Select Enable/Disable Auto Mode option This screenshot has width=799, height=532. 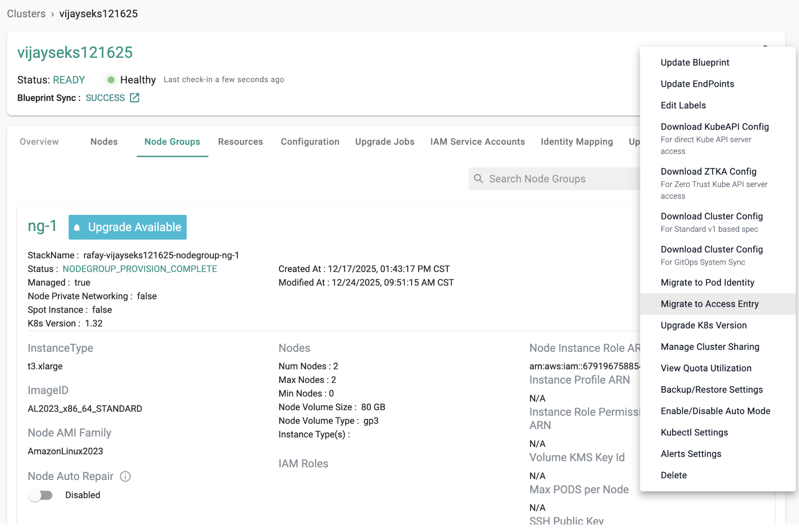715,411
